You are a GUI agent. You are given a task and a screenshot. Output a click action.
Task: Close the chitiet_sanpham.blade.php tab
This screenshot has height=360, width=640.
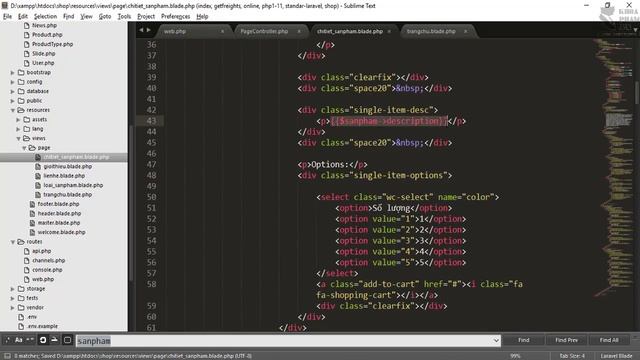click(389, 31)
